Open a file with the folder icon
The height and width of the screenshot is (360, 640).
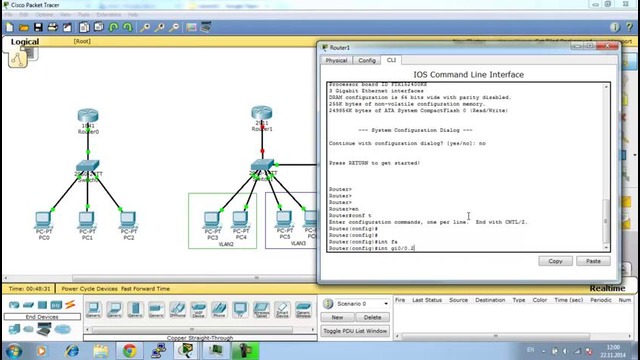24,27
